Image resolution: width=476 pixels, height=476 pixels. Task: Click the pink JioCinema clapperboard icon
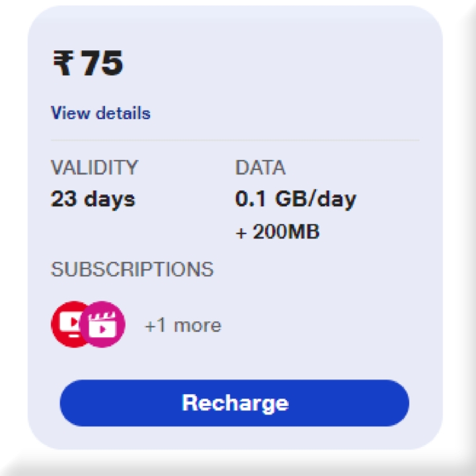point(103,324)
